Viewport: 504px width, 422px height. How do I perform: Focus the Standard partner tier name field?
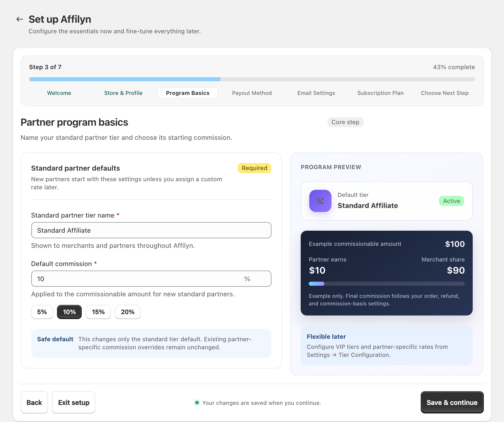151,230
